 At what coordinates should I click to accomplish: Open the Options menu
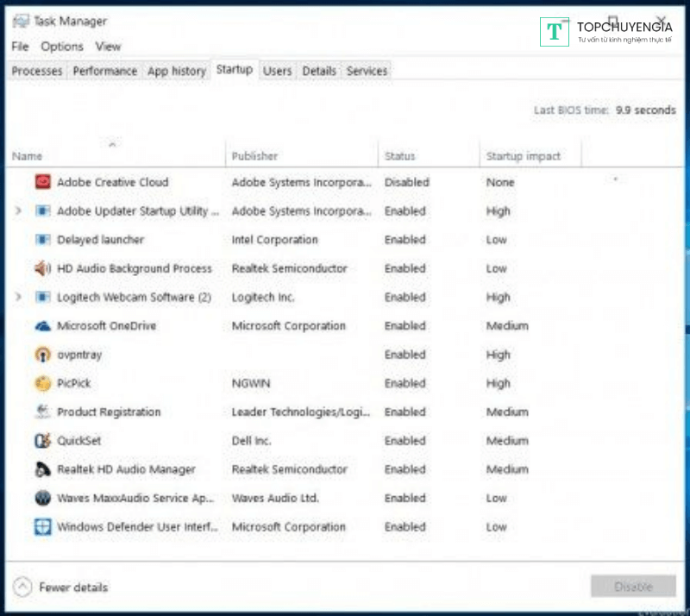point(62,47)
